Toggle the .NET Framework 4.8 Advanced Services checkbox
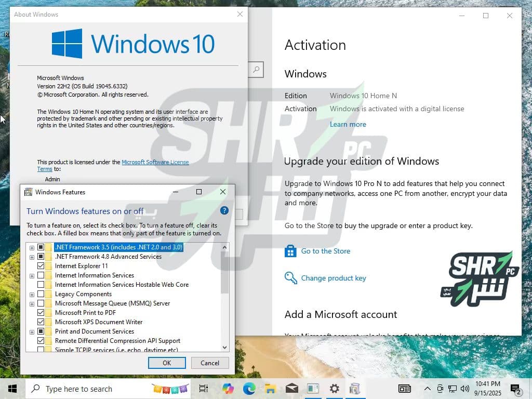Screen dimensions: 532x399 coord(41,257)
